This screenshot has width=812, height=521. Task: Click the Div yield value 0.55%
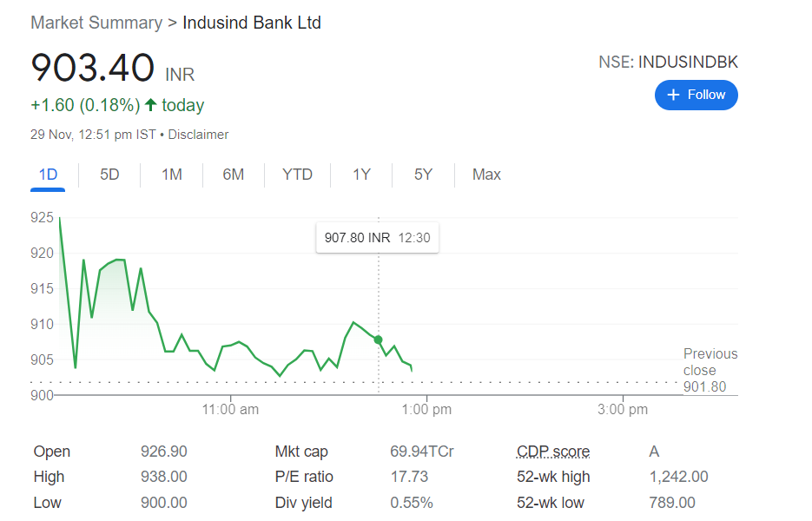pos(411,503)
